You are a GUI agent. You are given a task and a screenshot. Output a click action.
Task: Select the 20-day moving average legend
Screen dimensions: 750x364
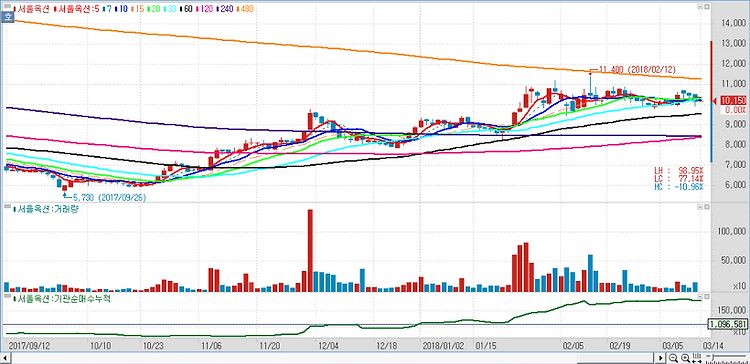click(x=154, y=9)
